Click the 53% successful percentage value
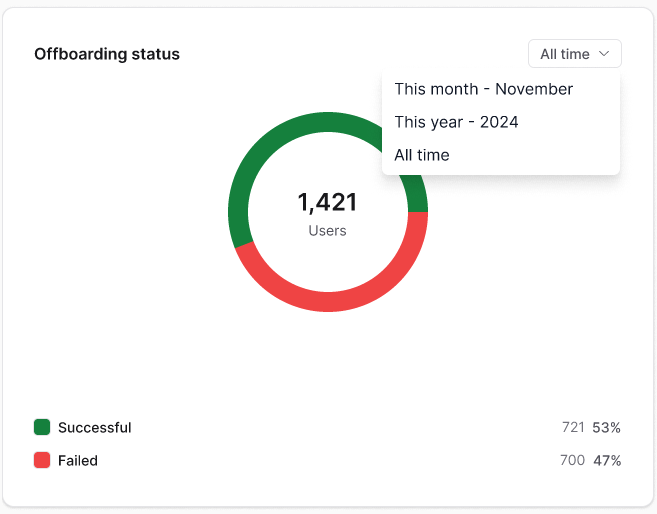The image size is (657, 514). [x=606, y=427]
